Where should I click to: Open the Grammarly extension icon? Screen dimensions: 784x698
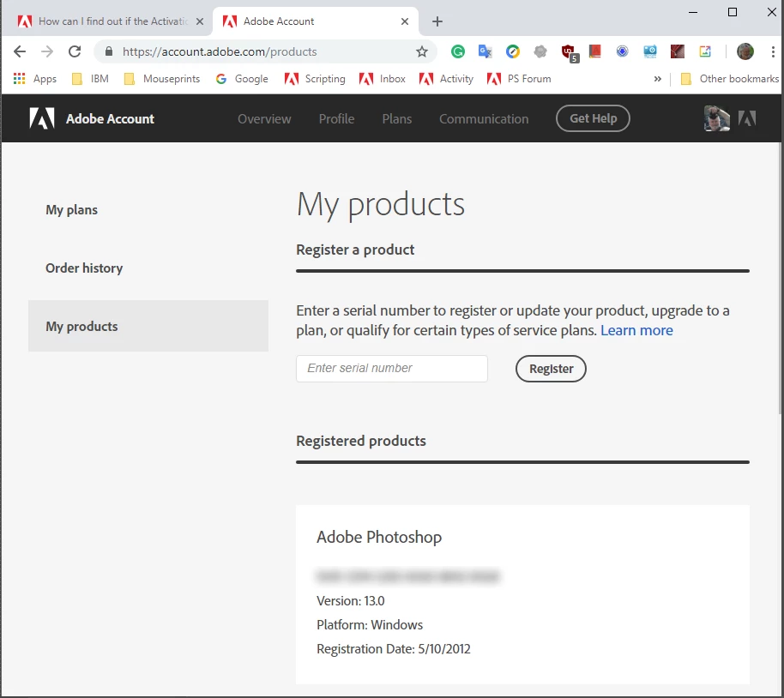pyautogui.click(x=457, y=51)
